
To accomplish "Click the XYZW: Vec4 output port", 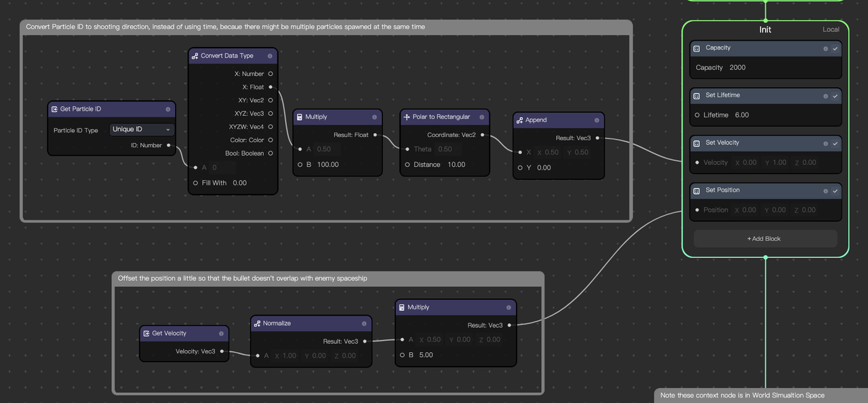I will click(x=271, y=127).
